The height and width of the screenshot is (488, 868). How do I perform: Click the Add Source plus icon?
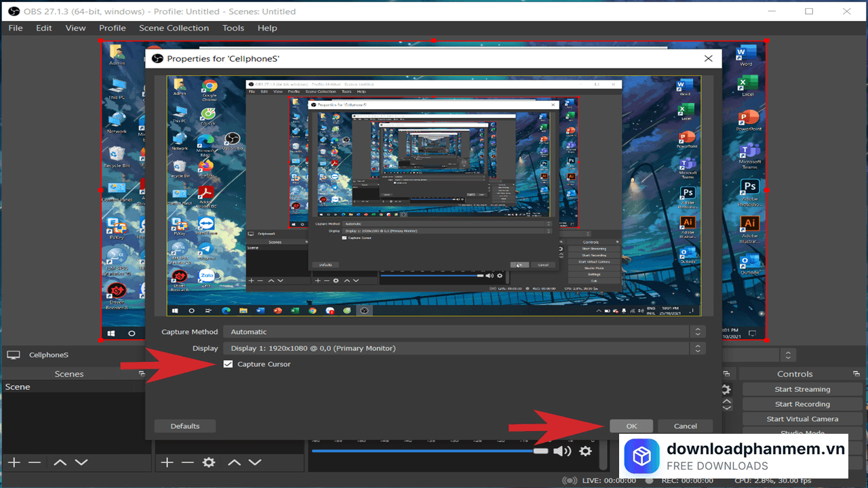coord(167,462)
